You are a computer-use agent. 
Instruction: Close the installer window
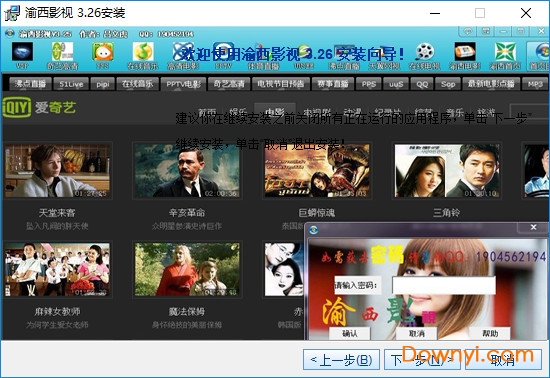(x=525, y=13)
